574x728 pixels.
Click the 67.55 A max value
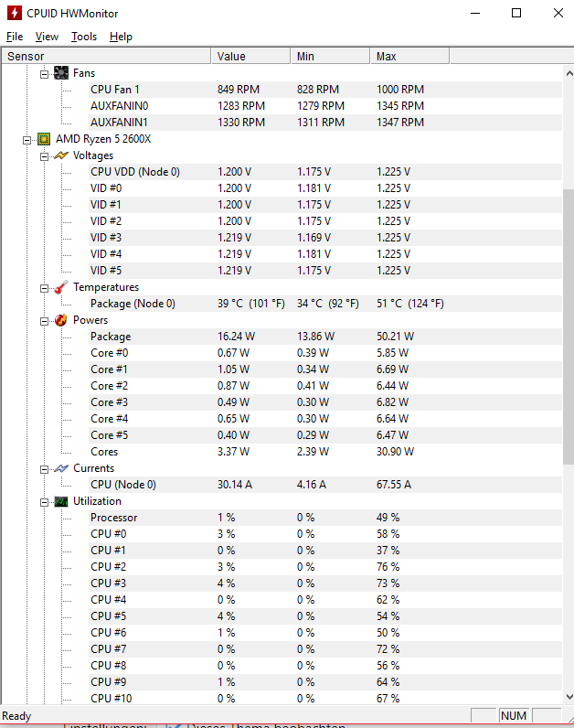click(x=394, y=485)
